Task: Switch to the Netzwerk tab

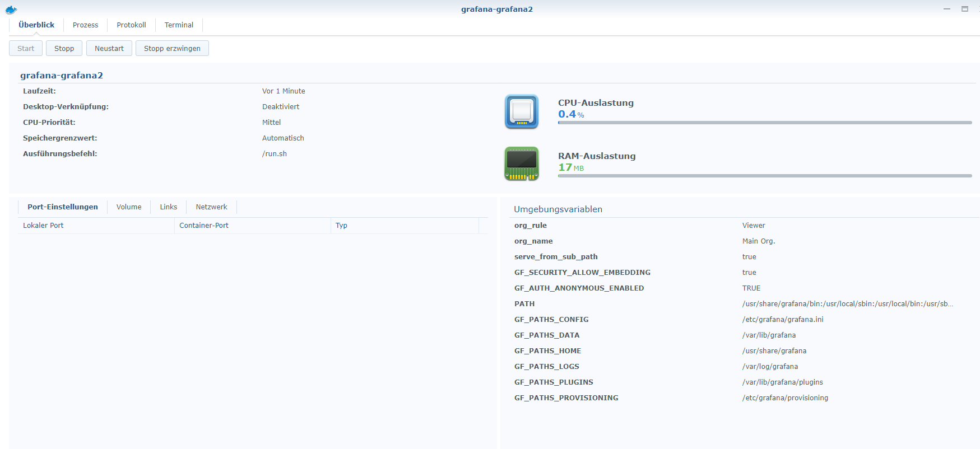Action: (x=211, y=207)
